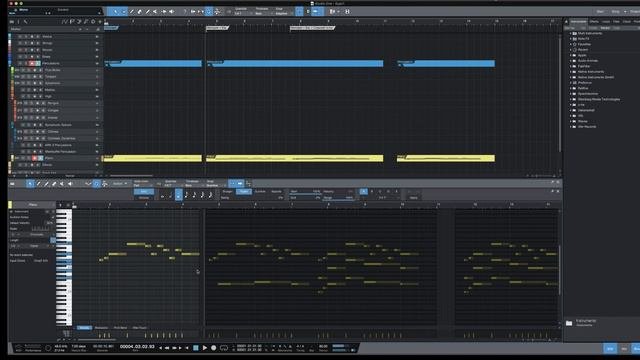Adjust the Swing slider in the editor
This screenshot has height=360, width=640.
(x=252, y=198)
